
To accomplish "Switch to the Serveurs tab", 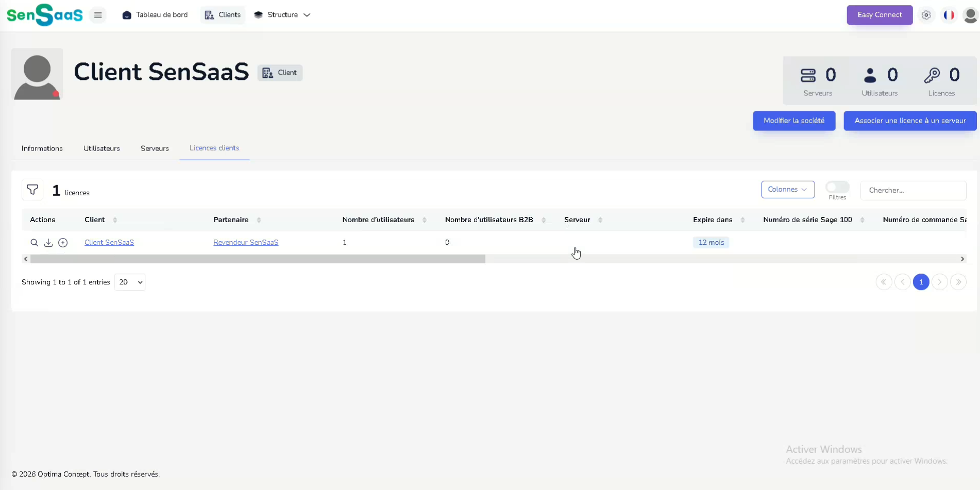I will [x=155, y=148].
